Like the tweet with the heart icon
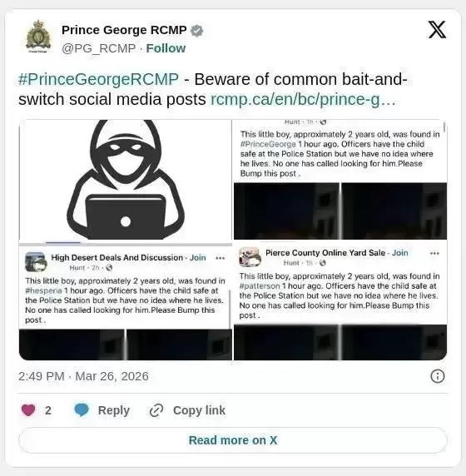The image size is (466, 476). click(x=28, y=410)
